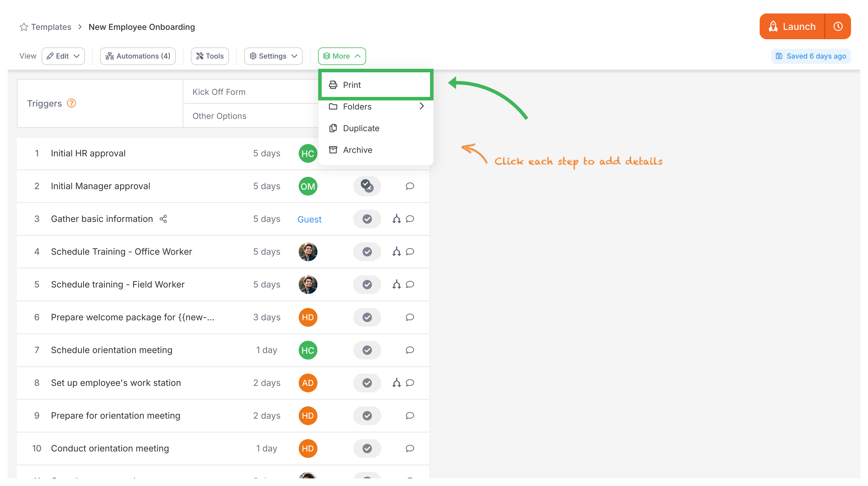Open the Edit view dropdown

[x=63, y=56]
